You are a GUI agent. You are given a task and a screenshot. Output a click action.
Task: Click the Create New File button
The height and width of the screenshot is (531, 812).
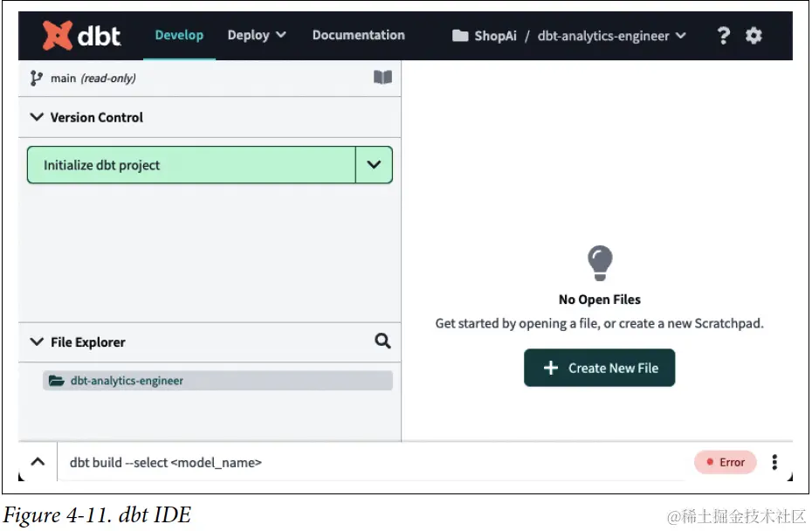tap(599, 368)
